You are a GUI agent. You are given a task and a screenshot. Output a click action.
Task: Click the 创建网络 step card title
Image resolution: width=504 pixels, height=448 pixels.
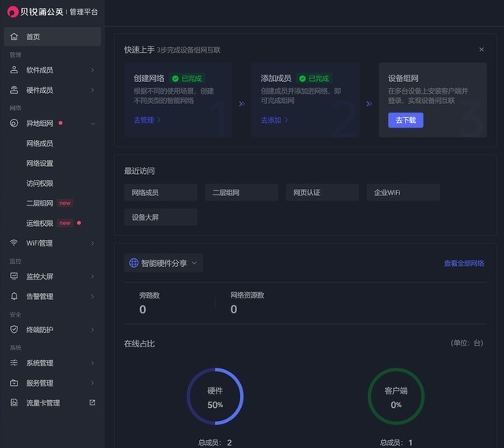(x=149, y=79)
